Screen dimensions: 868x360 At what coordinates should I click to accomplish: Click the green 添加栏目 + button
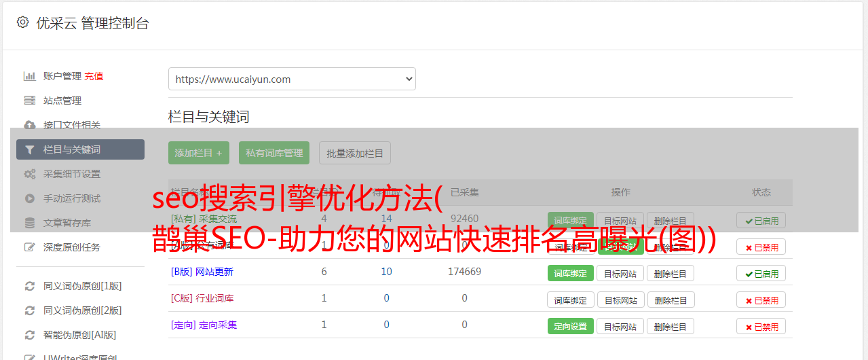click(x=199, y=153)
